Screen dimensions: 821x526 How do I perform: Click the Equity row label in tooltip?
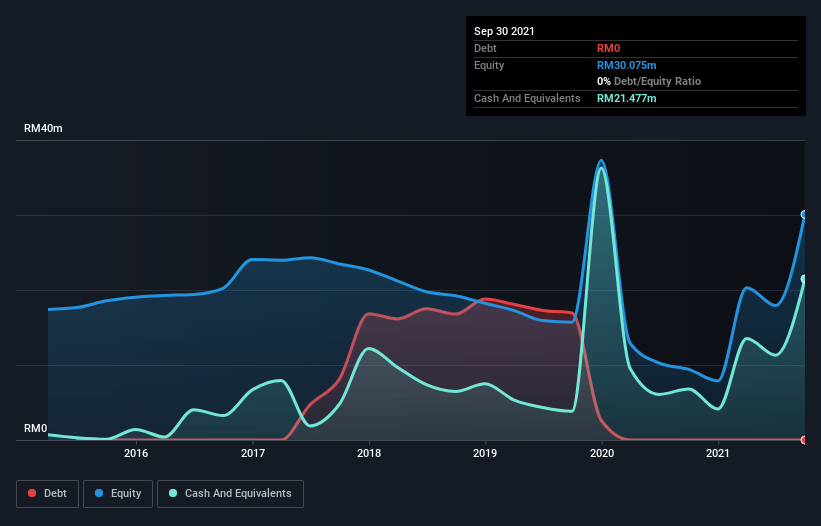[489, 65]
